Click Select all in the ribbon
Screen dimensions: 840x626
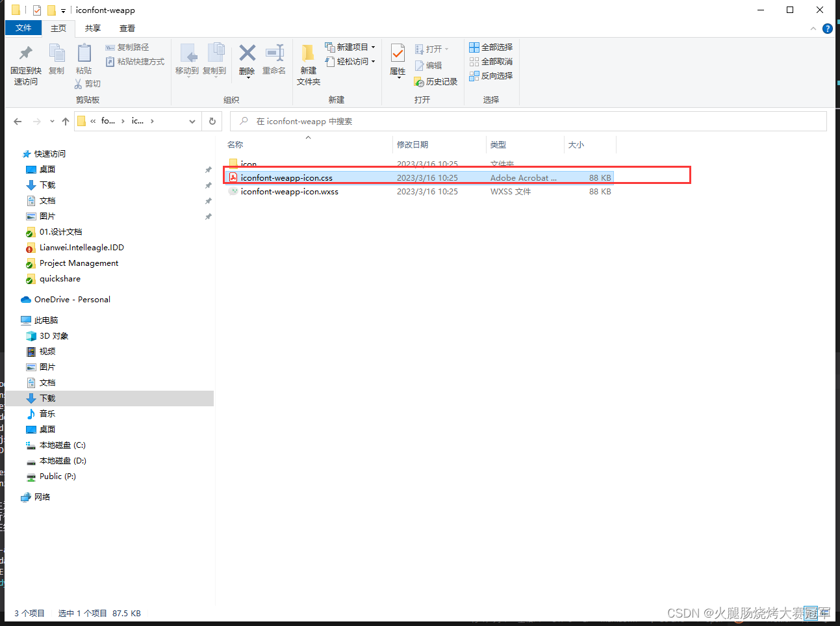point(491,47)
